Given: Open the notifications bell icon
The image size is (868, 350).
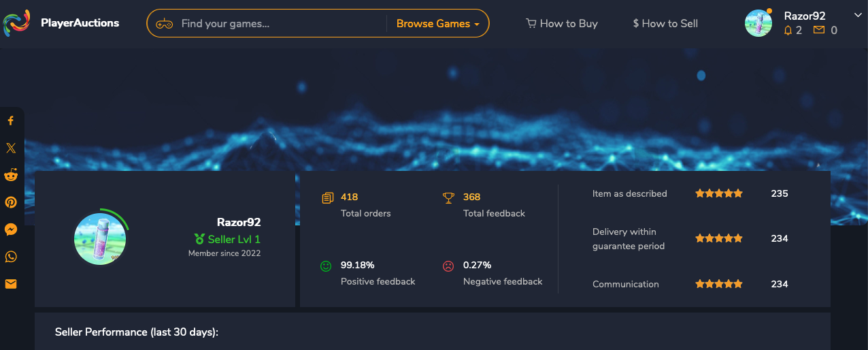Looking at the screenshot, I should (788, 31).
